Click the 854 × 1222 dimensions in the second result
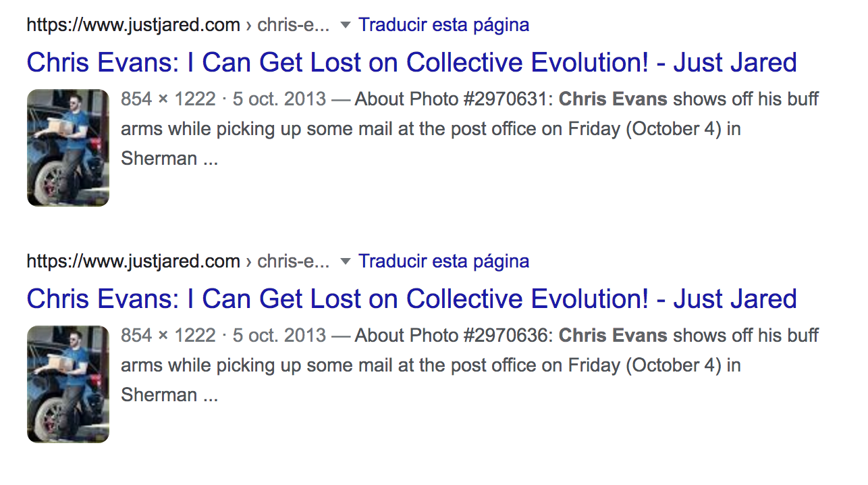Viewport: 868px width, 485px height. tap(168, 336)
